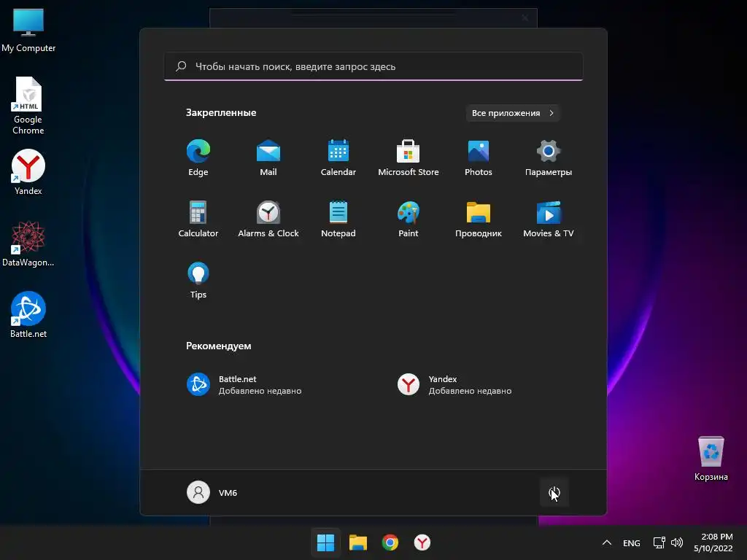Click the power button in Start menu
The width and height of the screenshot is (747, 560).
coord(554,493)
